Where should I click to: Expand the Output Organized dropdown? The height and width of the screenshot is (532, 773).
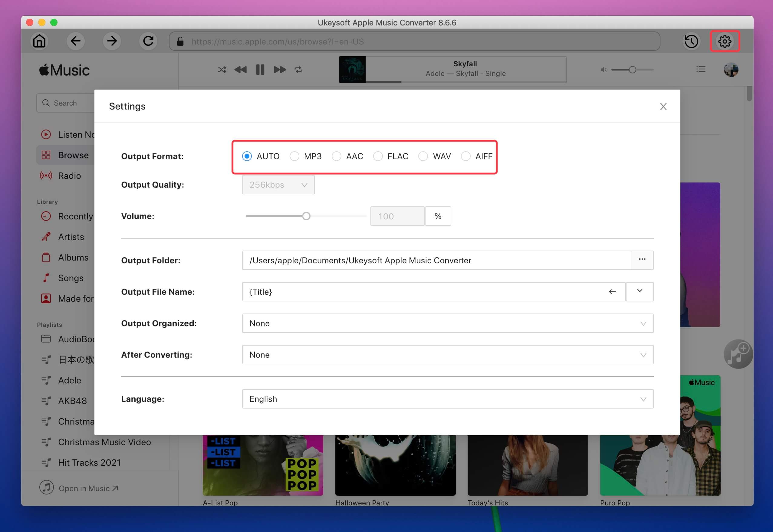tap(643, 323)
